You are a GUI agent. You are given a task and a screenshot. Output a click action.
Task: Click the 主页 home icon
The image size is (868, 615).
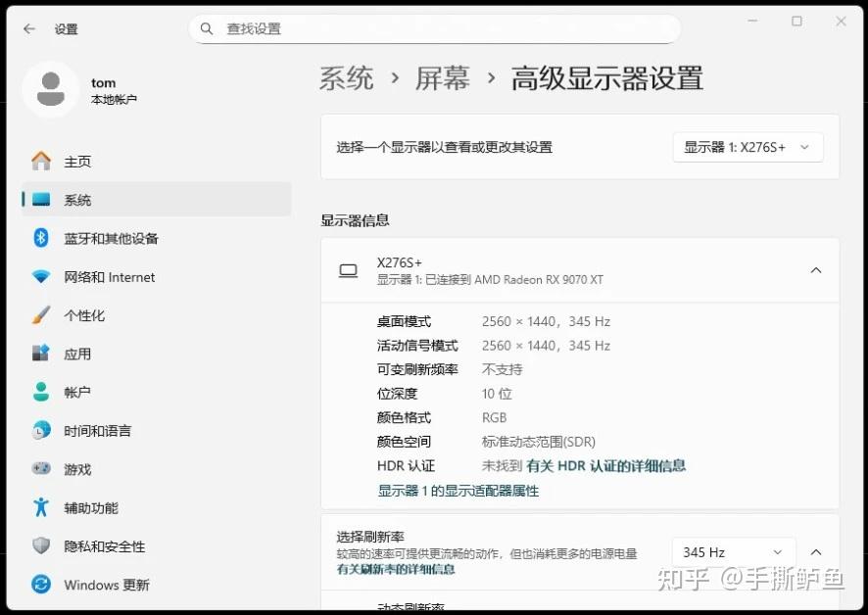41,161
